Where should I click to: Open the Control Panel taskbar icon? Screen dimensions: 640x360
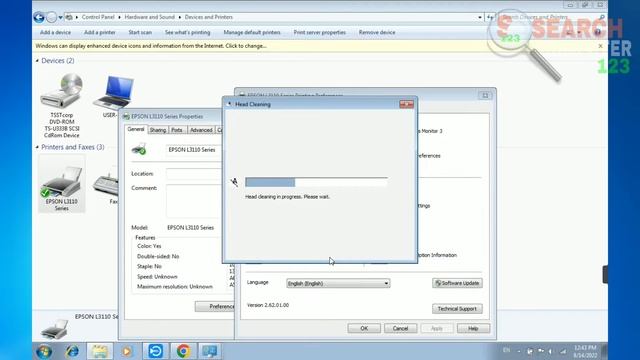click(210, 351)
